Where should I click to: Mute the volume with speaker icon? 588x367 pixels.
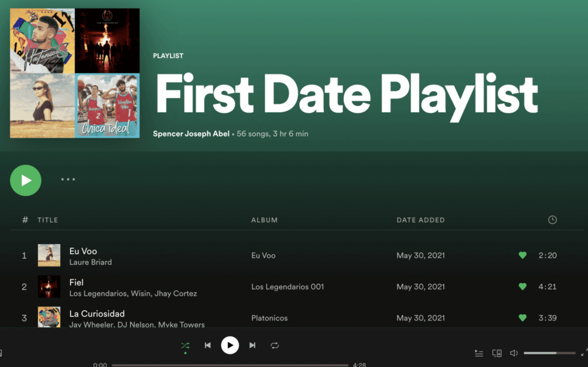point(514,353)
